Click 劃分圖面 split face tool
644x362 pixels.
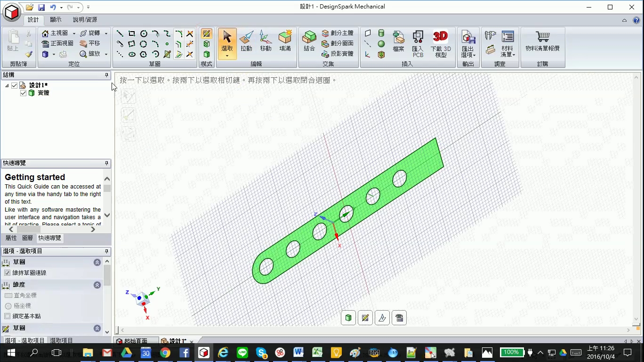pos(338,43)
